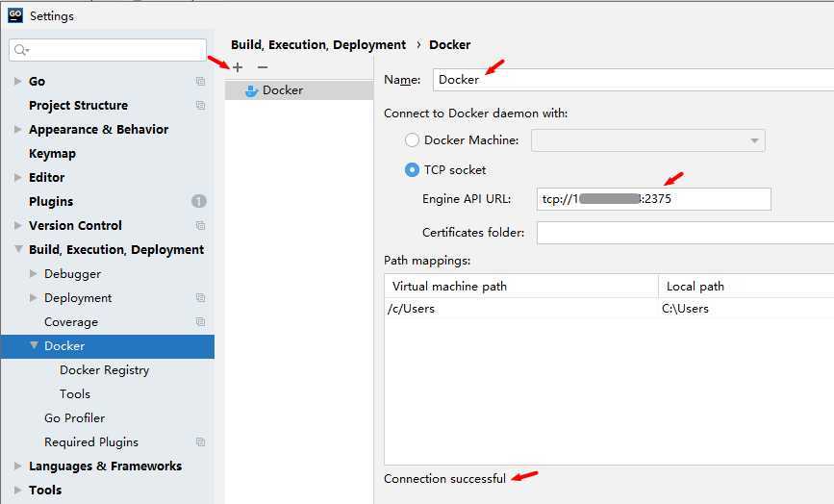
Task: Select Docker in the settings tree
Action: pos(108,346)
